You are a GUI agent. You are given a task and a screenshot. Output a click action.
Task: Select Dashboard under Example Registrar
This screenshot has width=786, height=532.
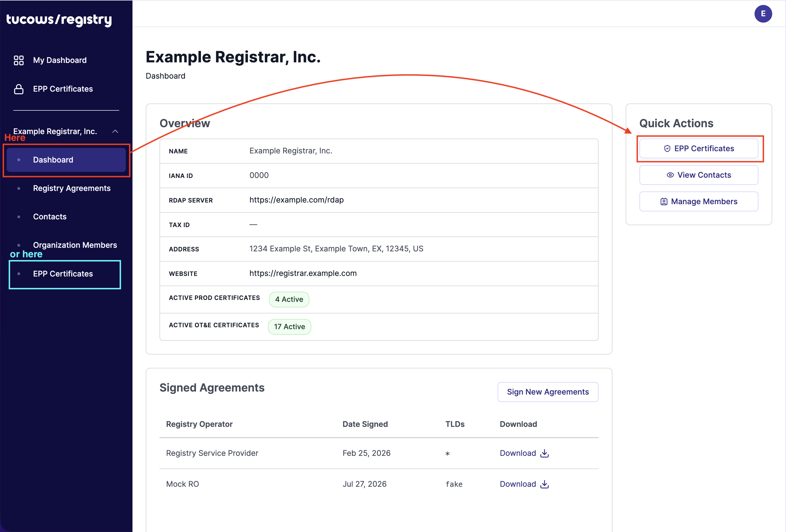66,160
